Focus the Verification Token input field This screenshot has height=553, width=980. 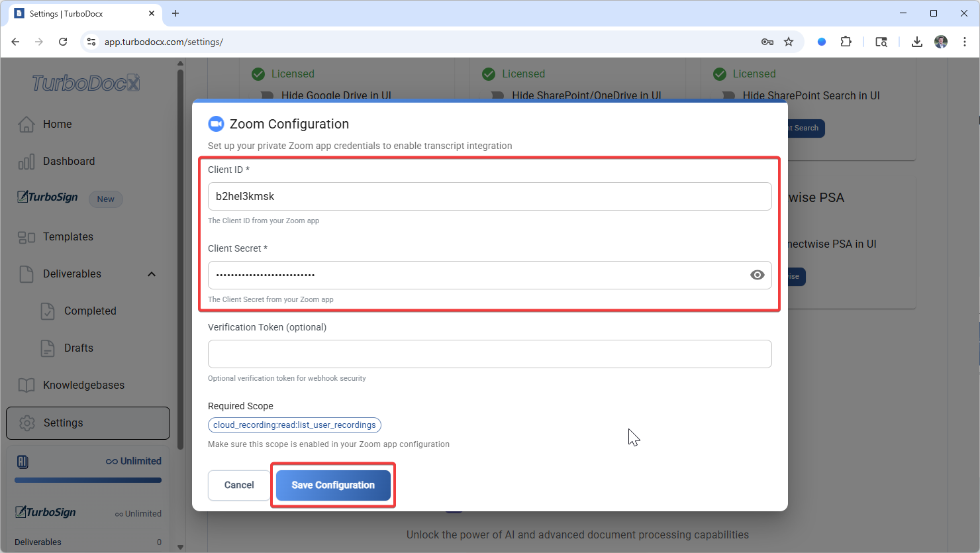tap(490, 354)
